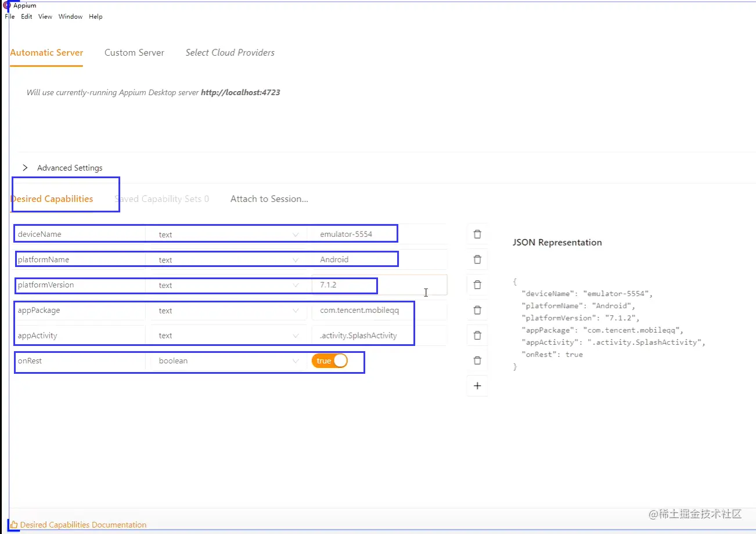Open the Help menu
Screen dimensions: 756x534
click(x=96, y=16)
